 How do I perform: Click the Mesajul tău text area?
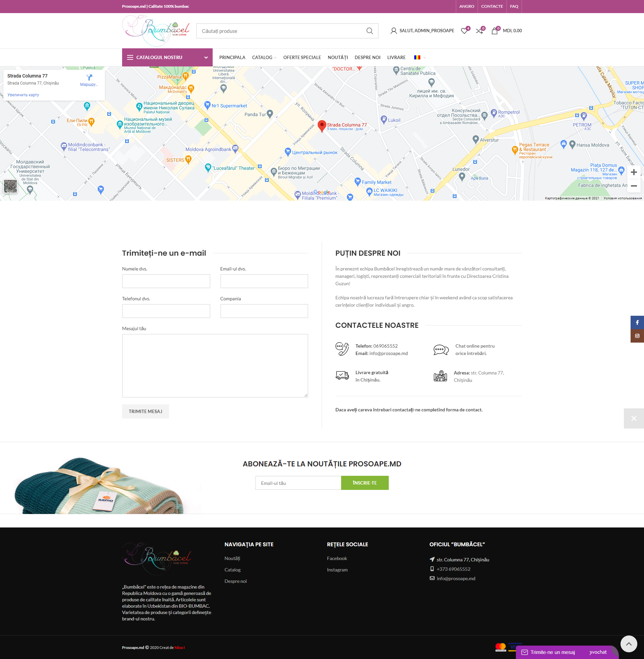pyautogui.click(x=215, y=365)
